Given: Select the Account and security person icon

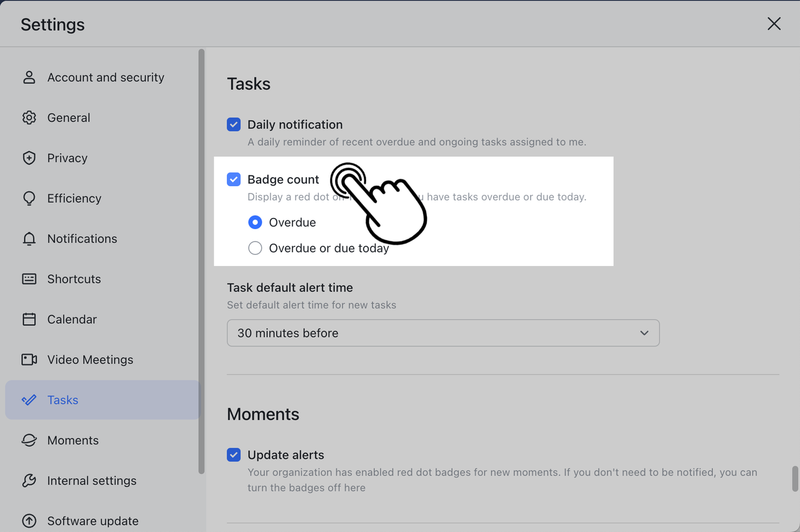Looking at the screenshot, I should pyautogui.click(x=29, y=77).
